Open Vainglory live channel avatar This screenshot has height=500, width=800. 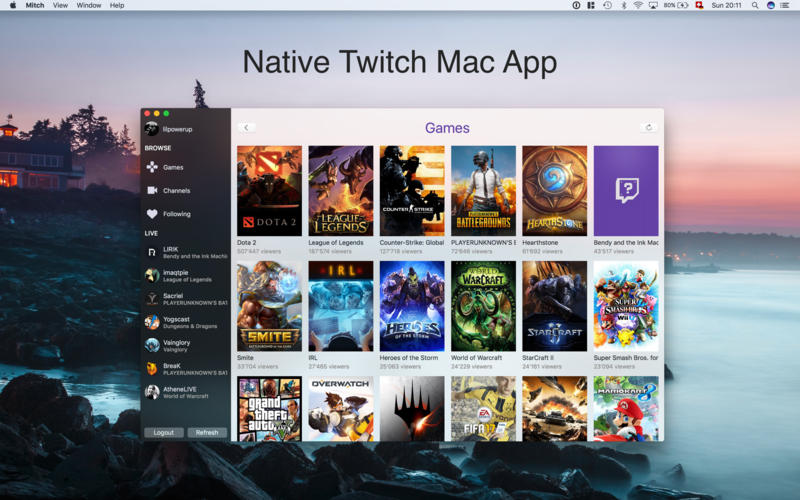pos(152,345)
